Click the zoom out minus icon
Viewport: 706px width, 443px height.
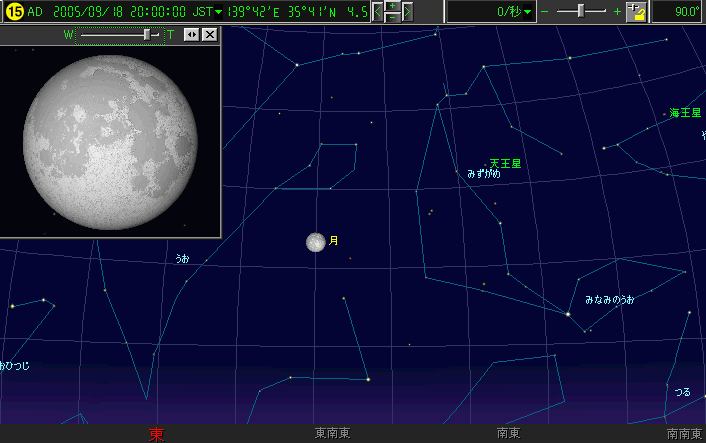click(x=545, y=12)
